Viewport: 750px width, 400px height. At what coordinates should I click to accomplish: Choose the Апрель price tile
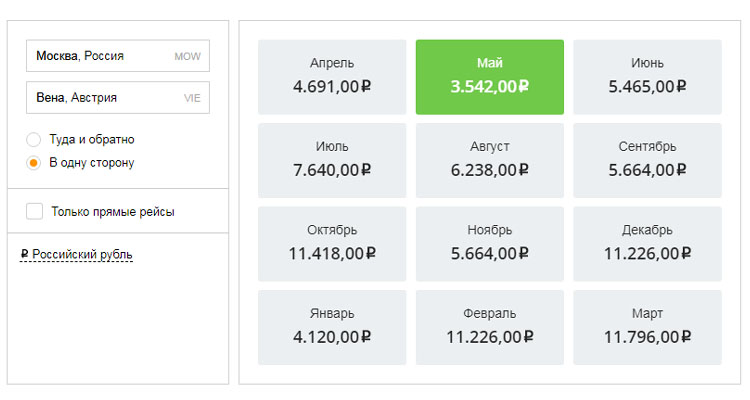[332, 76]
